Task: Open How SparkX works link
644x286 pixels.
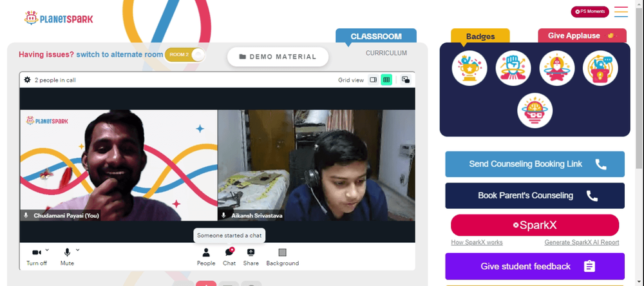Action: click(x=477, y=242)
